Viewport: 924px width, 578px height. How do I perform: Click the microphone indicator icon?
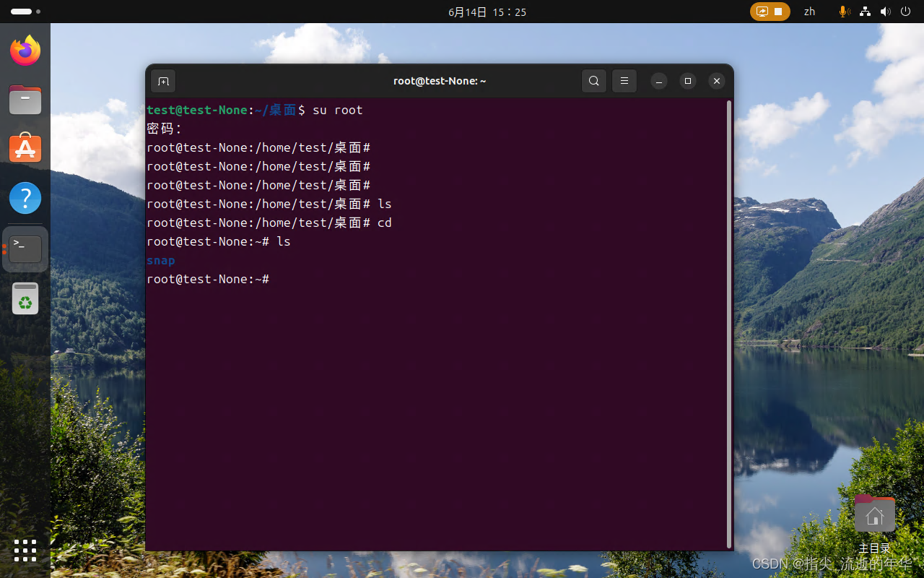tap(844, 12)
